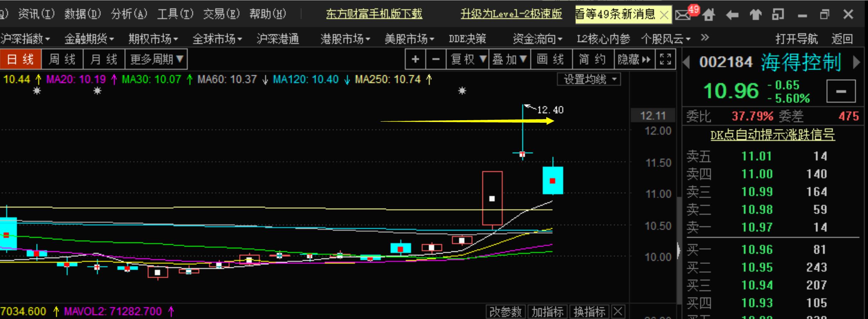This screenshot has width=868, height=319.
Task: Open the mail messages envelope icon
Action: coord(683,15)
